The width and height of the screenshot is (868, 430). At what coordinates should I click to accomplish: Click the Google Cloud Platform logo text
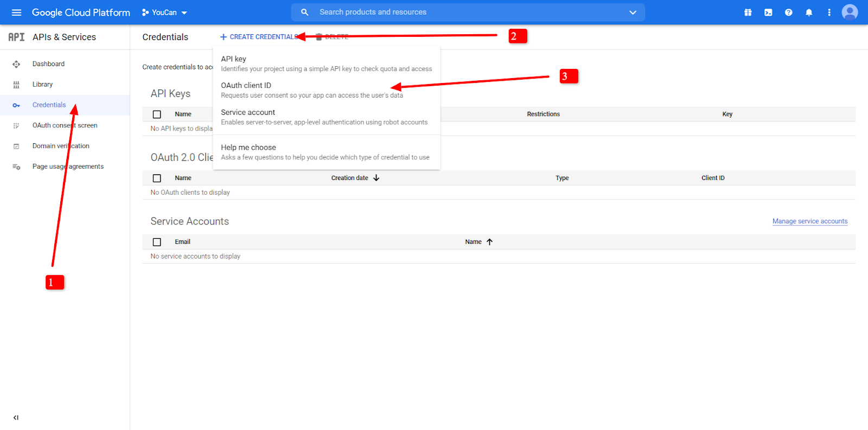click(81, 12)
